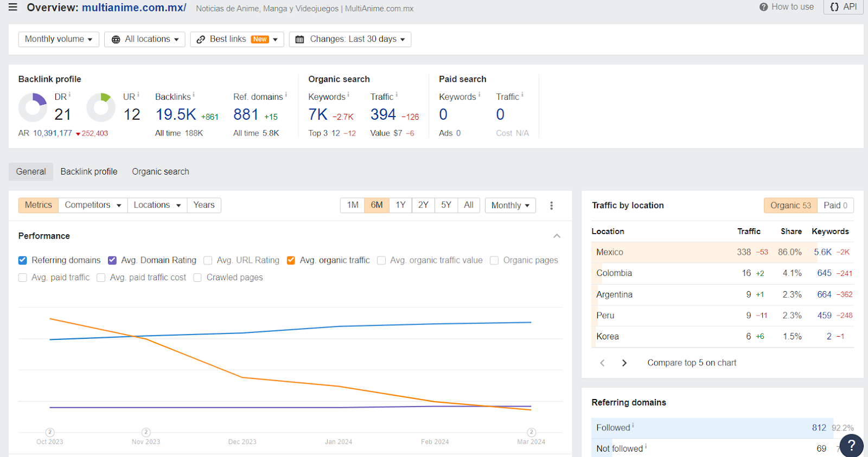Set the chart range to 5Y
Screen dimensions: 868x457
coord(446,205)
